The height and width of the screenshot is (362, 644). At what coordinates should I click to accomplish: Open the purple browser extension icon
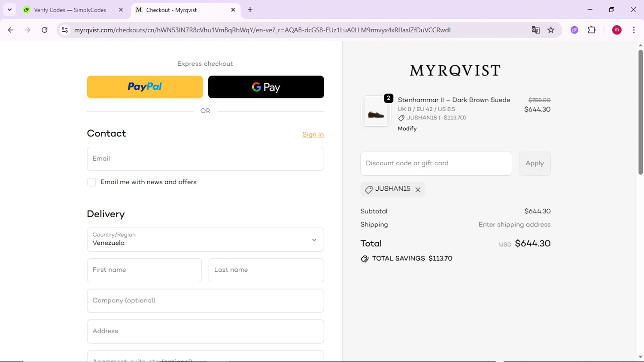(574, 30)
